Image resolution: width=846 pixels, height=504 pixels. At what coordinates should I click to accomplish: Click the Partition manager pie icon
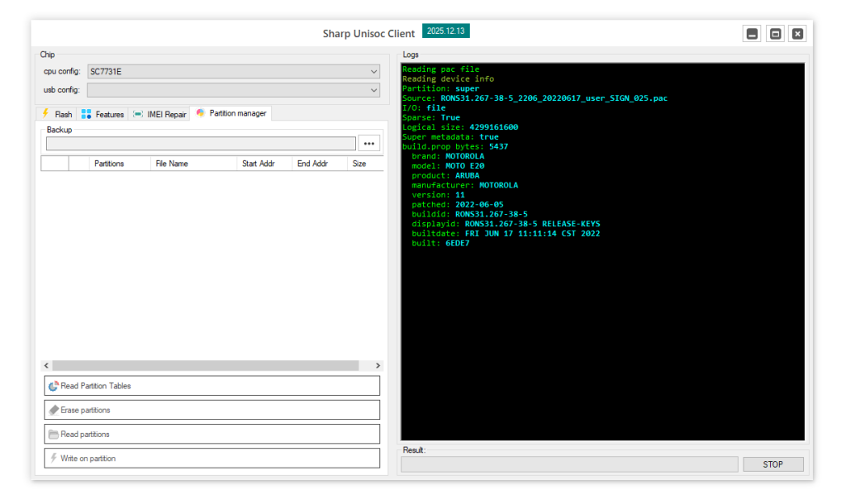pyautogui.click(x=199, y=113)
